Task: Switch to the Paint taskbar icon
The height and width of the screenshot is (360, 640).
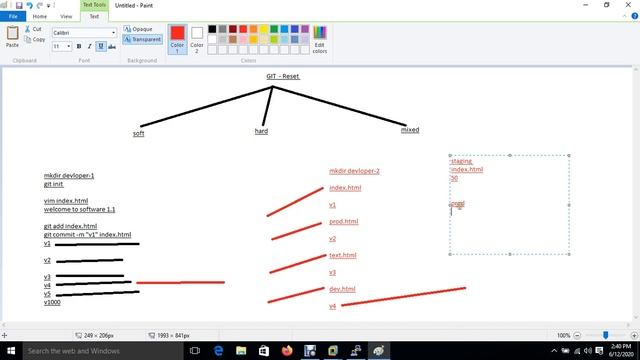Action: tap(379, 351)
